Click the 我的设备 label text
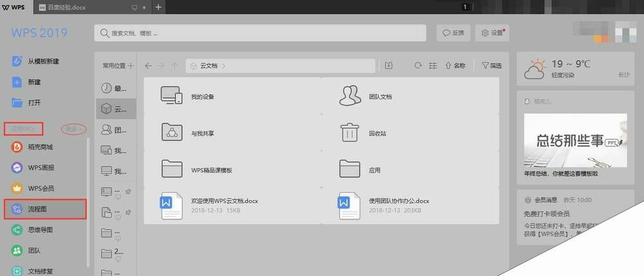This screenshot has height=276, width=644. (x=202, y=97)
